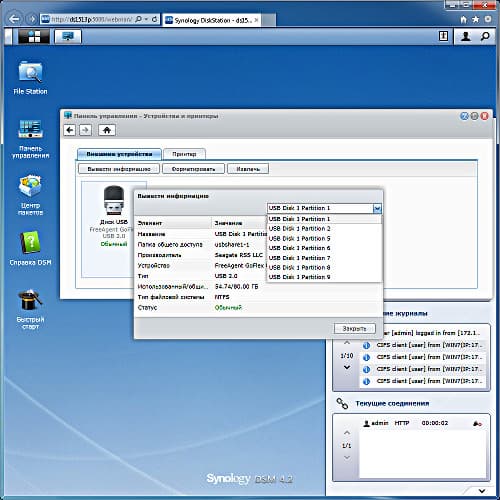This screenshot has width=500, height=500.
Task: Select the NTFS file system value
Action: point(222,297)
